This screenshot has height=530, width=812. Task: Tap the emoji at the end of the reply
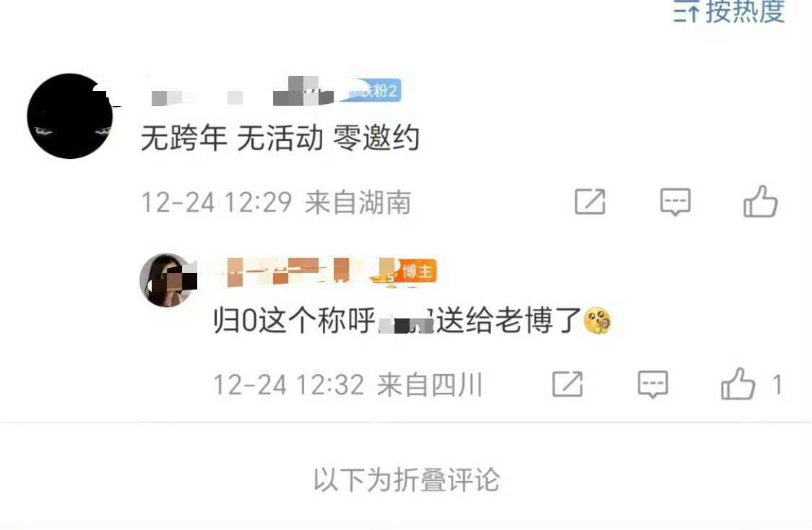tap(597, 321)
